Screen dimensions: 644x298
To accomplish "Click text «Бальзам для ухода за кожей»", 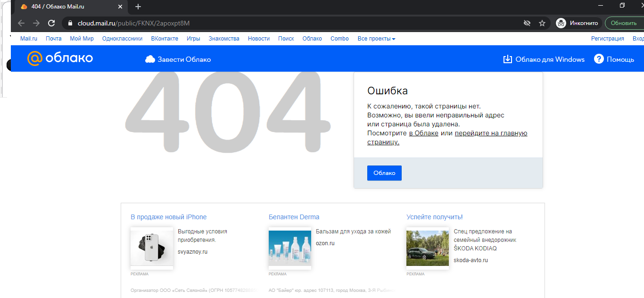I will [x=353, y=232].
